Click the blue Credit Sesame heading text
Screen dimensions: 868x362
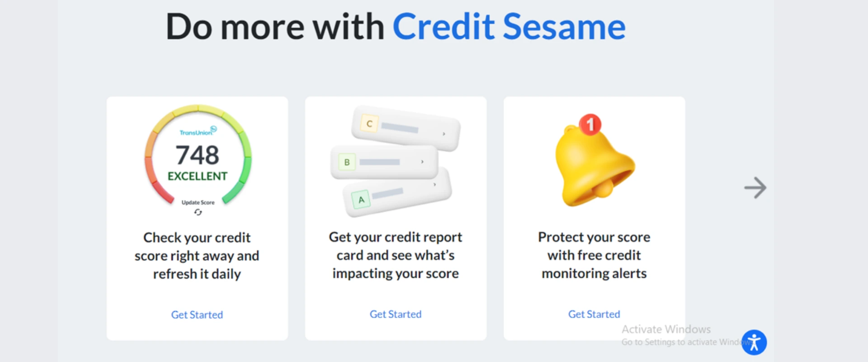tap(509, 27)
